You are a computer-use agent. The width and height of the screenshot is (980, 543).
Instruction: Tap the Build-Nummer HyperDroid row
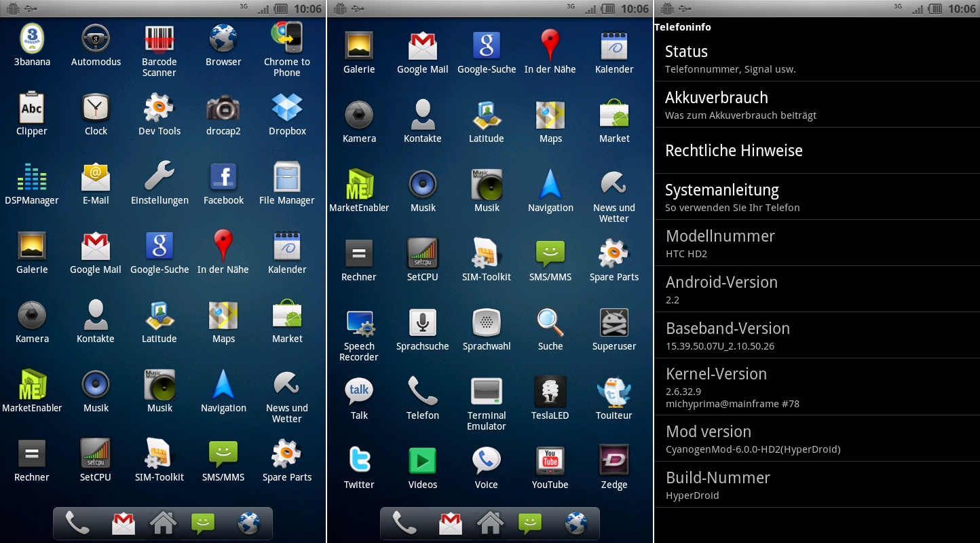pos(817,485)
